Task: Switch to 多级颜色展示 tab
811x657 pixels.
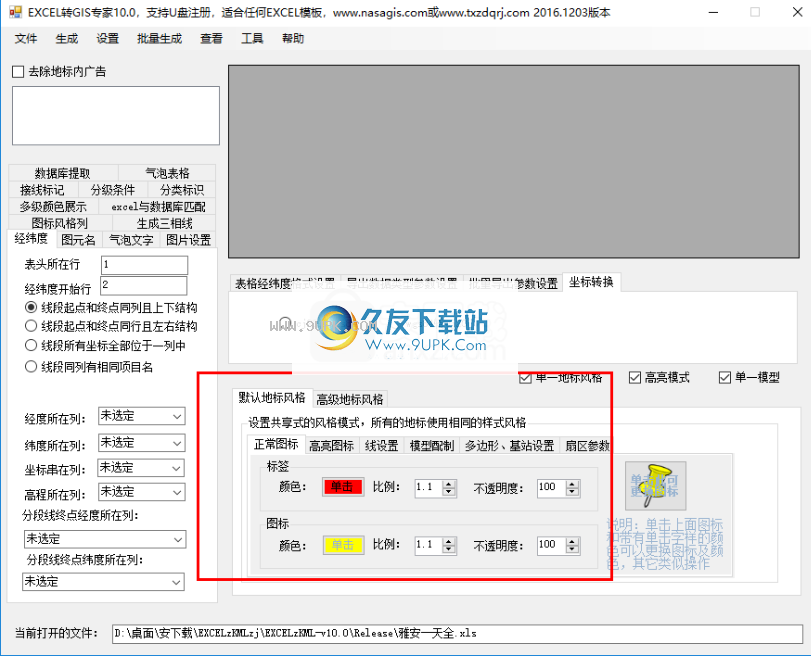Action: coord(53,207)
